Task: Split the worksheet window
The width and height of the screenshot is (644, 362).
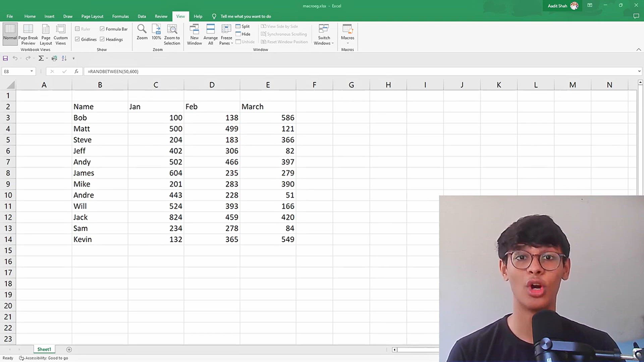Action: click(243, 26)
